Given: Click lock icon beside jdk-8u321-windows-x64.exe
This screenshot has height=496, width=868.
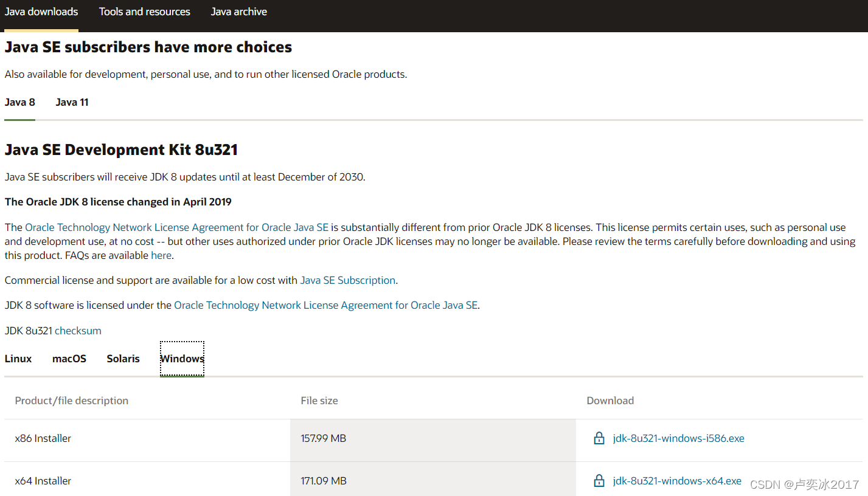Looking at the screenshot, I should 599,480.
